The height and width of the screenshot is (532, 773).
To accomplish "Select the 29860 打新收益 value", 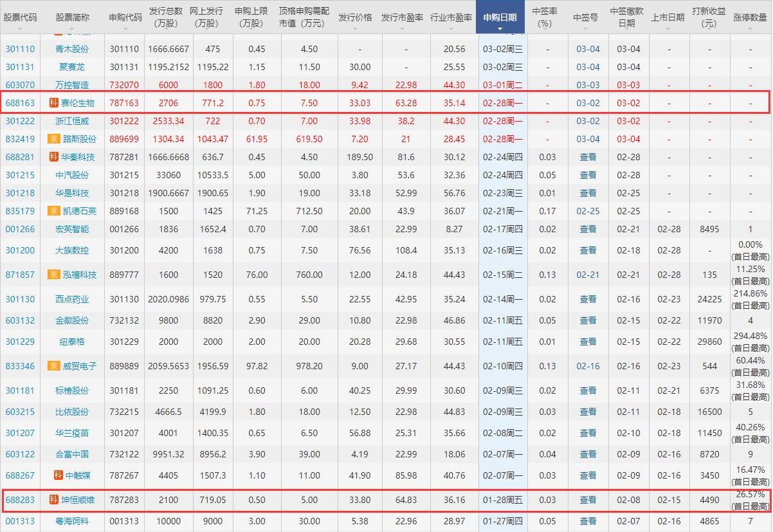I will 709,342.
